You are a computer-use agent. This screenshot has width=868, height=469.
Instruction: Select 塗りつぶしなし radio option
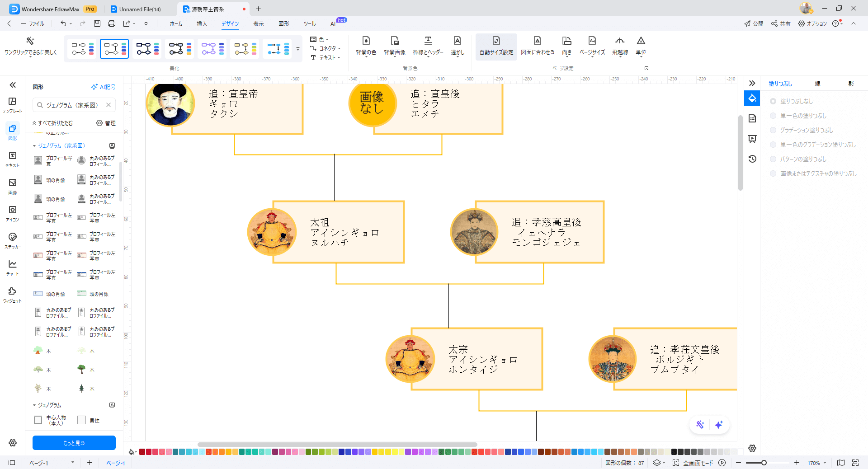[x=773, y=102]
